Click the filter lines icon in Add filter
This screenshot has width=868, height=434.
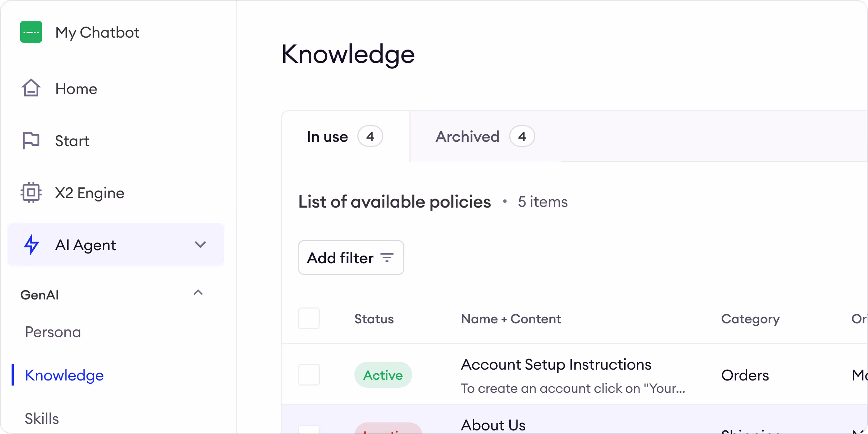click(x=387, y=258)
